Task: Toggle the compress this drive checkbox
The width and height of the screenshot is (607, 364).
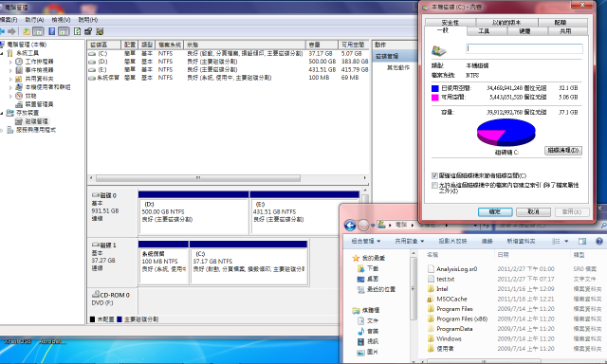Action: point(434,175)
